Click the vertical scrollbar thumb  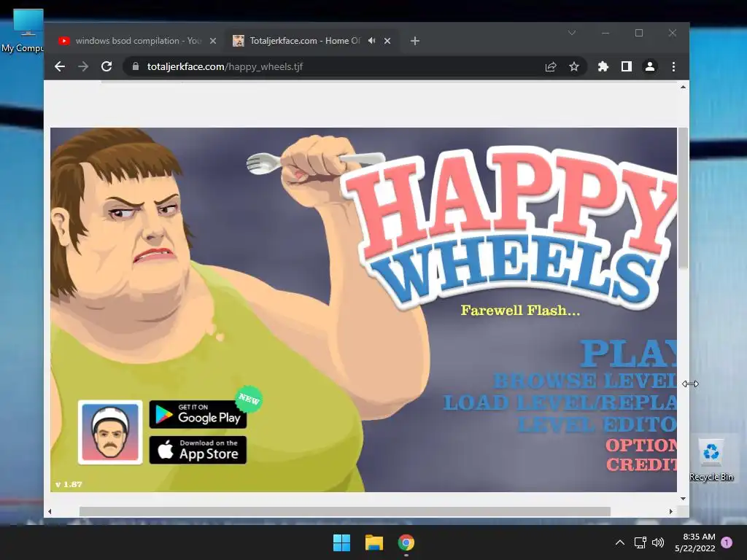click(683, 198)
